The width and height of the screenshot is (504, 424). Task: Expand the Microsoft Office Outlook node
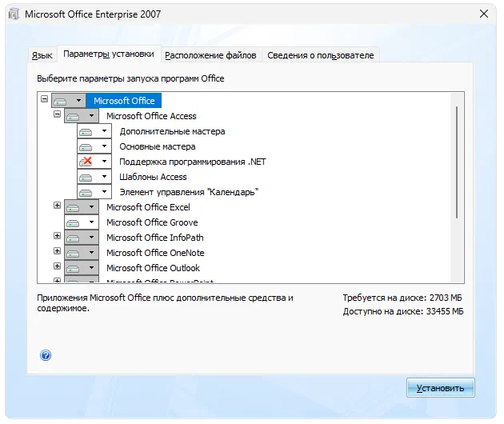[58, 266]
